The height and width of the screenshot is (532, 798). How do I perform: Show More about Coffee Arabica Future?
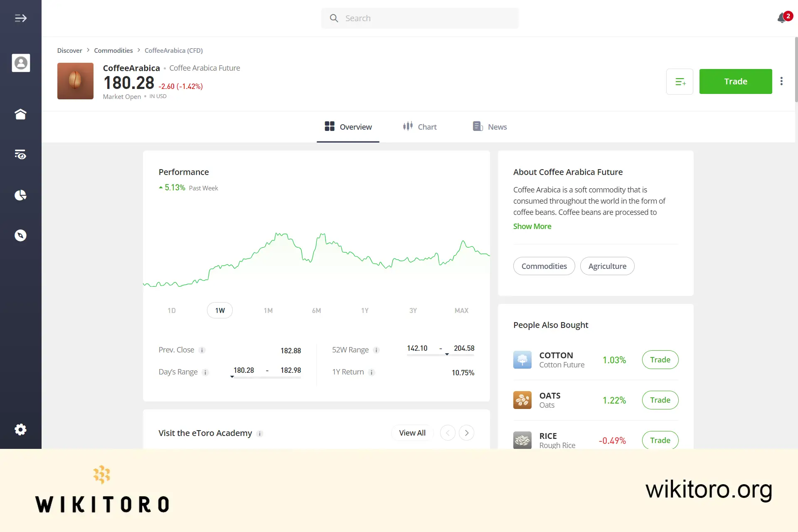point(532,226)
